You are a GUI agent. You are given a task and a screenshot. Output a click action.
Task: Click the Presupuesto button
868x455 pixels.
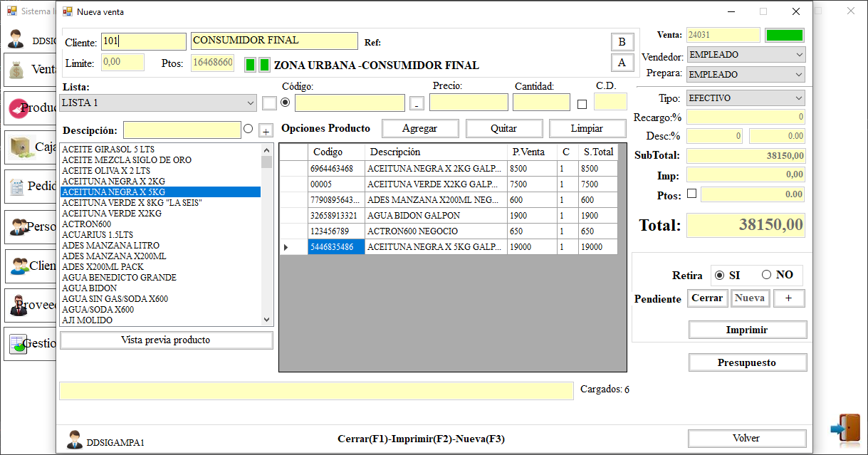[747, 362]
